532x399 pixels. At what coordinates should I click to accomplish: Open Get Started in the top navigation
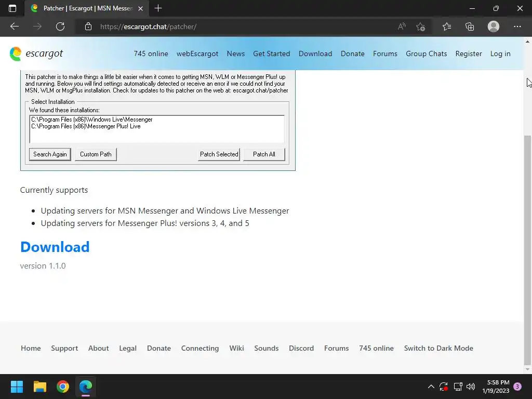point(271,54)
